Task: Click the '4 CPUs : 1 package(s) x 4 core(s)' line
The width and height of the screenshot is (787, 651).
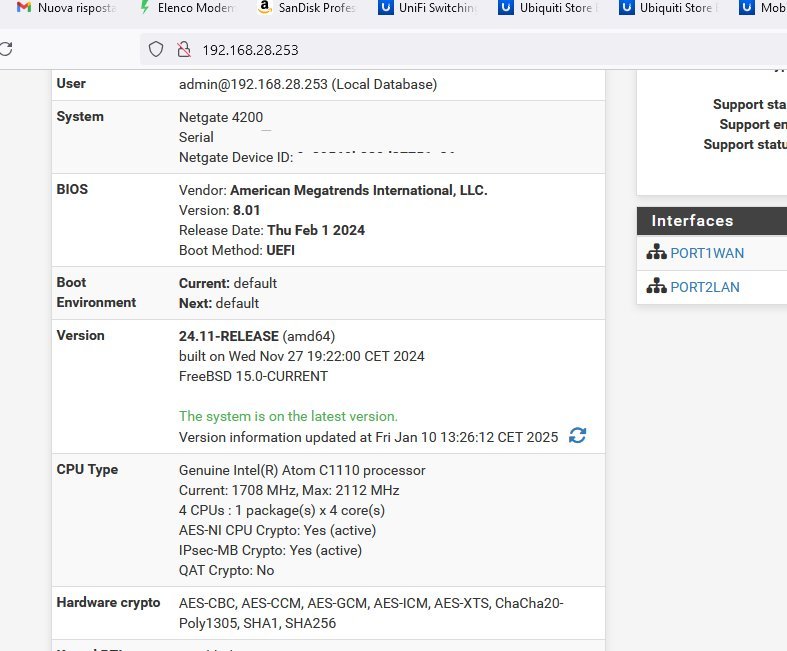Action: click(x=282, y=510)
